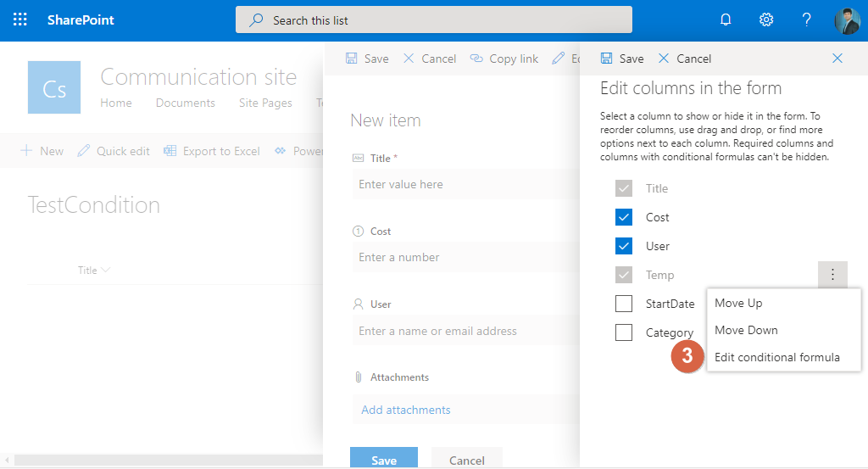Viewport: 868px width, 469px height.
Task: Expand the Title column header dropdown
Action: pyautogui.click(x=106, y=270)
